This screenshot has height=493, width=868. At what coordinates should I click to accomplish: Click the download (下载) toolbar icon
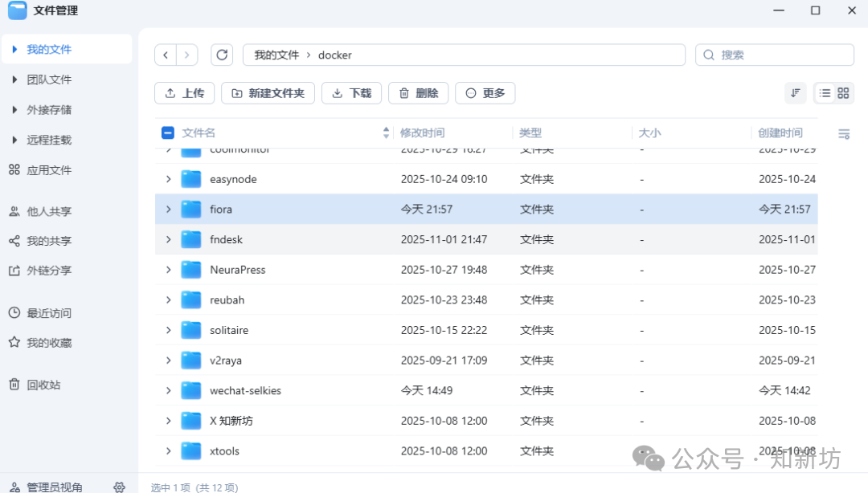[x=338, y=92]
